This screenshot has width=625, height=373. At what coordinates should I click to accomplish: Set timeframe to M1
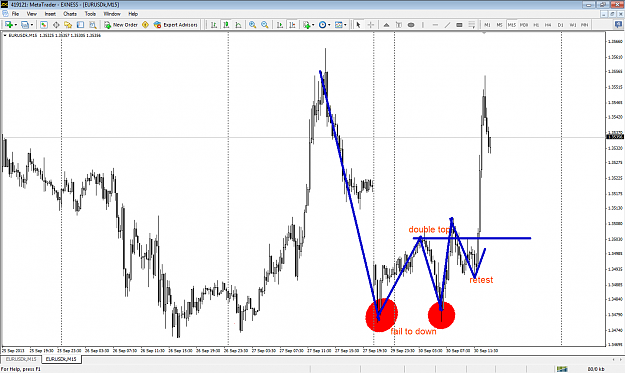pos(487,25)
